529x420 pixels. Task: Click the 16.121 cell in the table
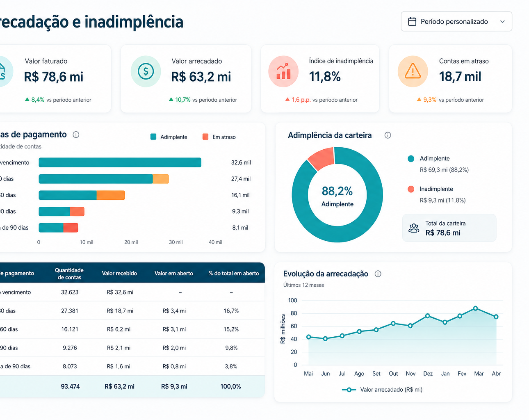point(70,329)
